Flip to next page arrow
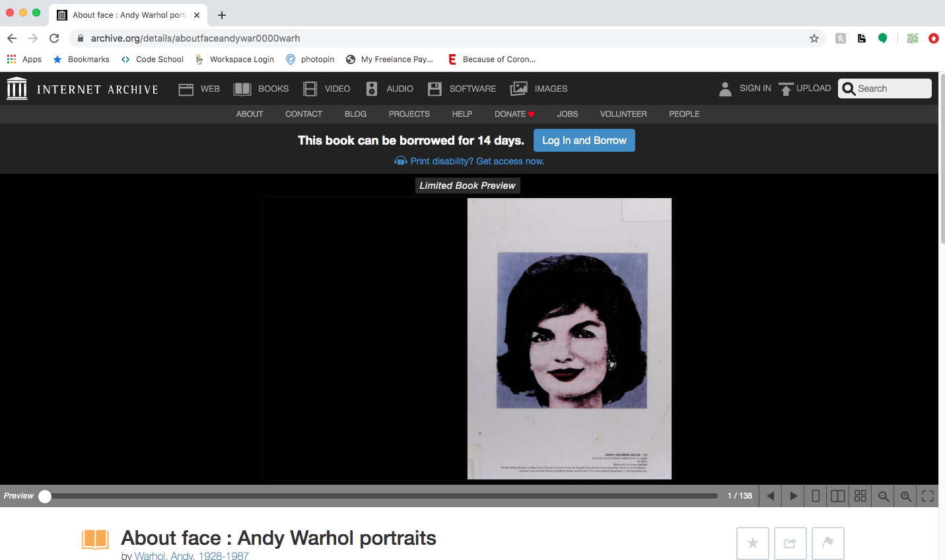 793,496
